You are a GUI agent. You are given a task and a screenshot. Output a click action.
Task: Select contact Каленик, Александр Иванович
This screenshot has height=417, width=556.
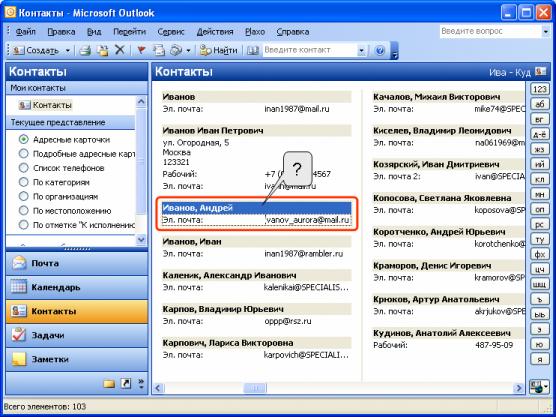[257, 275]
